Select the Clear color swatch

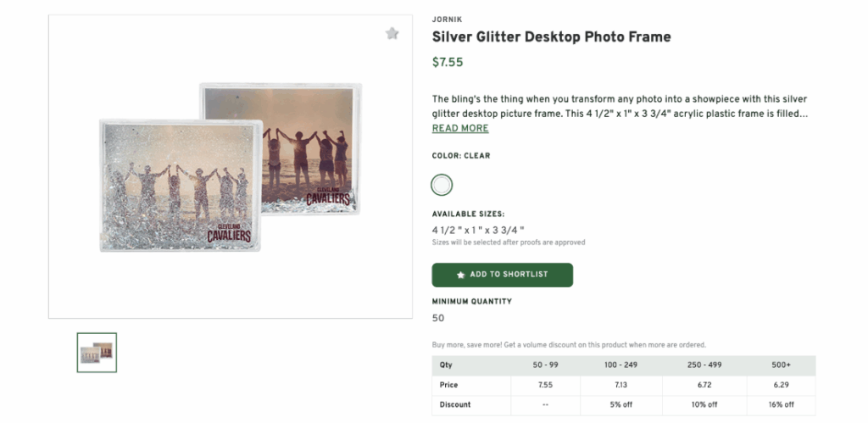[x=442, y=185]
